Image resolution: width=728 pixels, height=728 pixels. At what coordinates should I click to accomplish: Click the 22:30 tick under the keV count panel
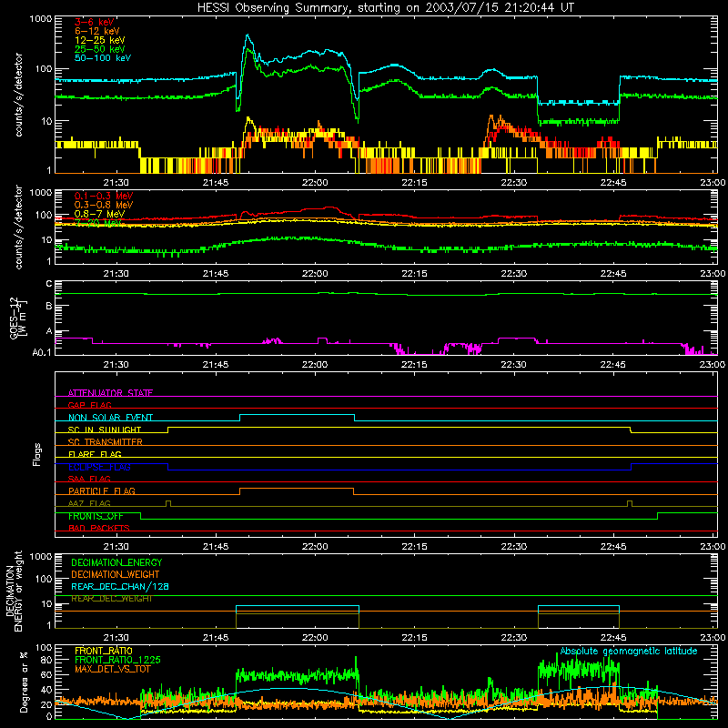tap(513, 183)
